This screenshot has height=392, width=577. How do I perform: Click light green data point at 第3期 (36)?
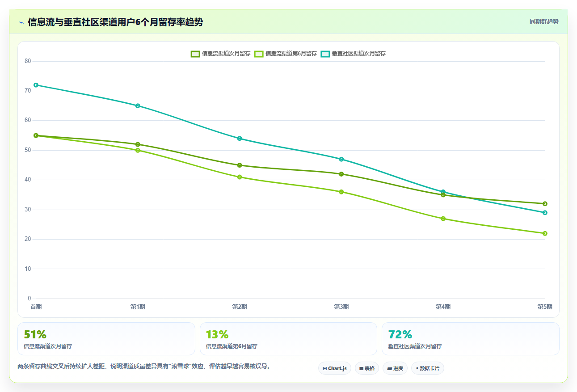pyautogui.click(x=341, y=192)
